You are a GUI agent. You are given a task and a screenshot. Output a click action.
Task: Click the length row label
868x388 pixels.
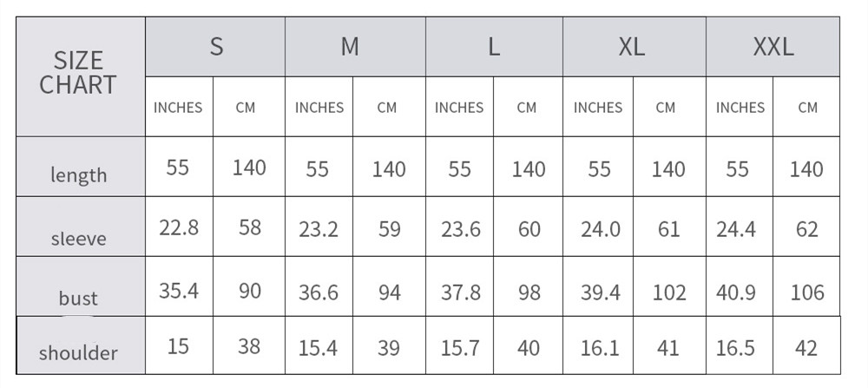(x=81, y=167)
